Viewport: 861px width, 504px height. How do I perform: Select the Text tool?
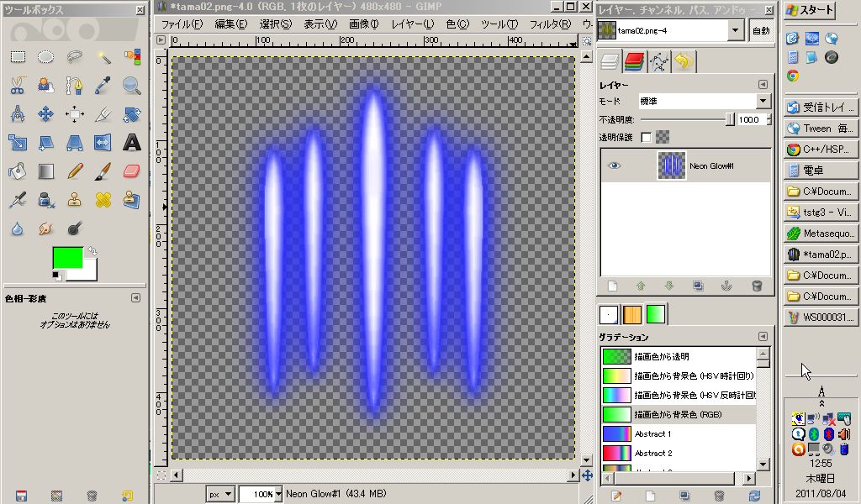pos(132,143)
